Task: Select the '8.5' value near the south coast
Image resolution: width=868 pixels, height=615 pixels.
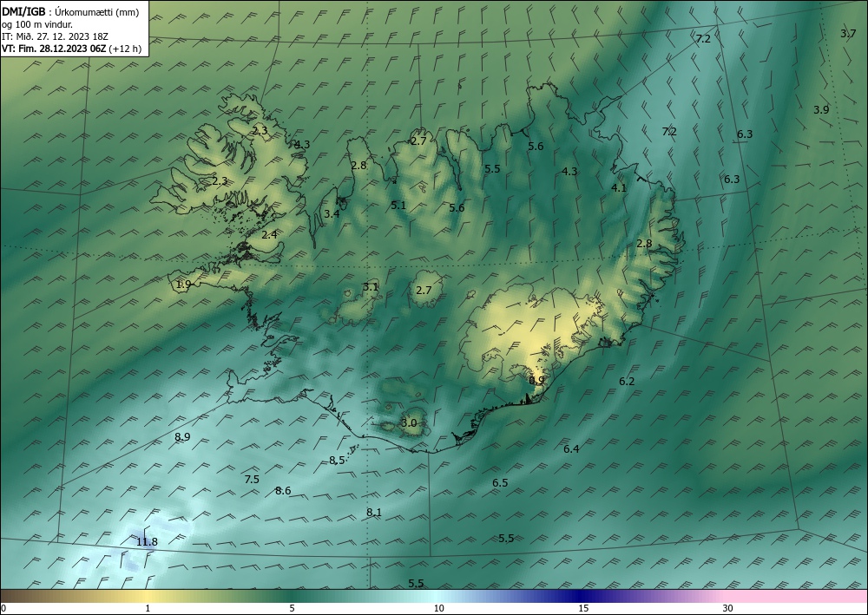Action: [337, 460]
